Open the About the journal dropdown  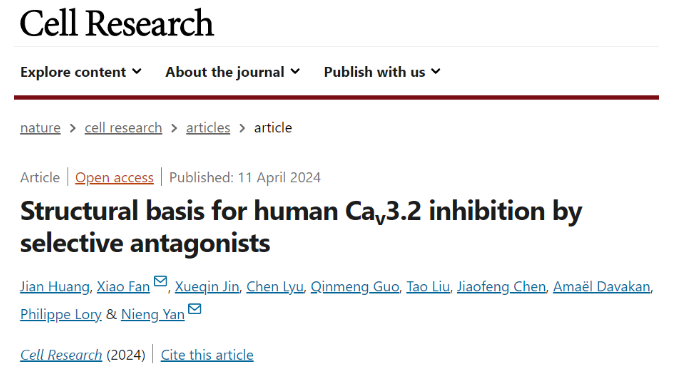pyautogui.click(x=233, y=72)
